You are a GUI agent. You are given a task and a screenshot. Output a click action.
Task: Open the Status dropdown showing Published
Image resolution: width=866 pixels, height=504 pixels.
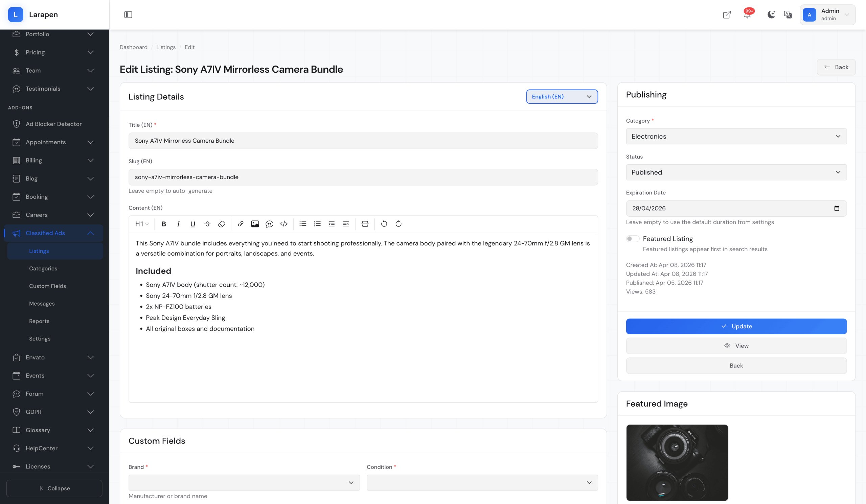point(736,172)
